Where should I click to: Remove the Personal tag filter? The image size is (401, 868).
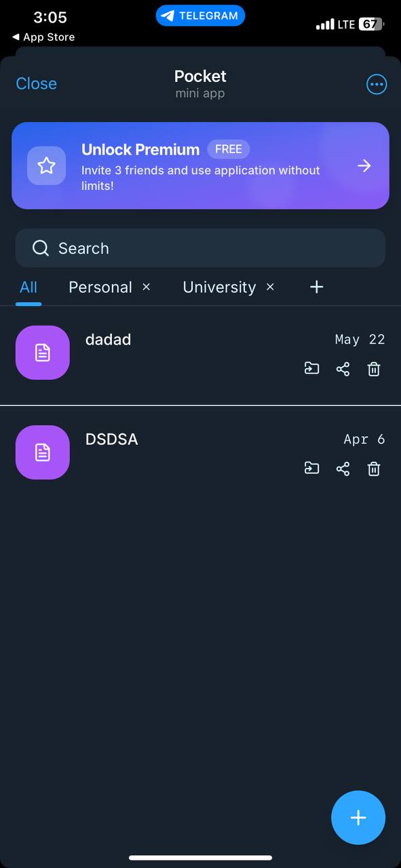146,287
